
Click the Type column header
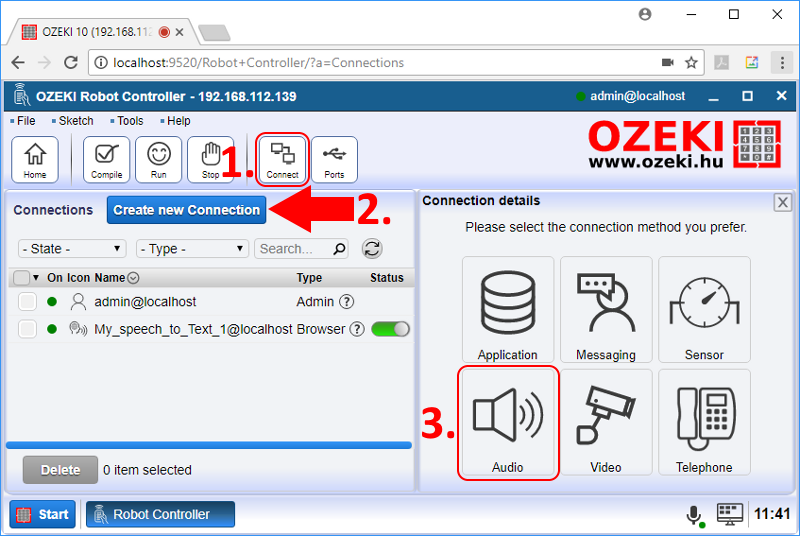(x=309, y=278)
